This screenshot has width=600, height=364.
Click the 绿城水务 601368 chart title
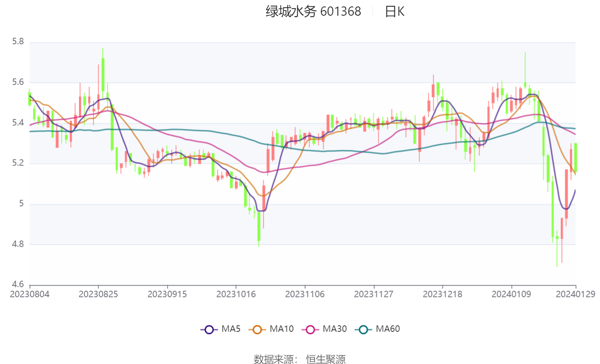[313, 11]
